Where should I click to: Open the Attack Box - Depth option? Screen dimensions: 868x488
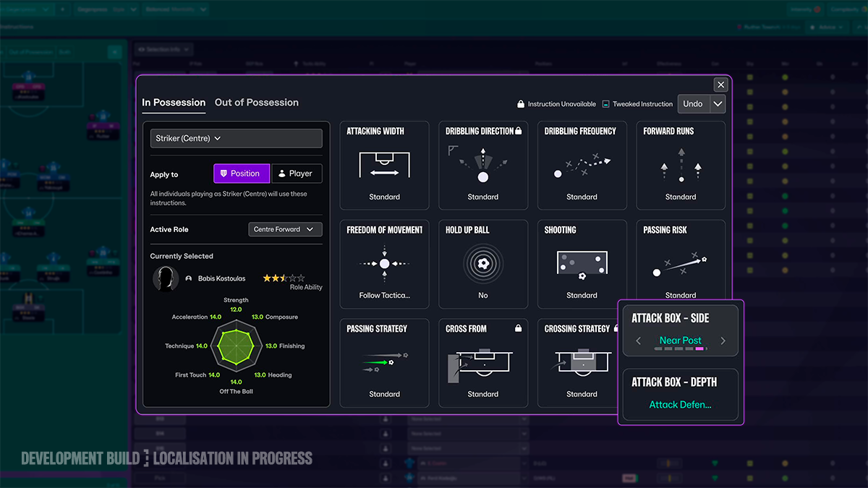tap(681, 395)
